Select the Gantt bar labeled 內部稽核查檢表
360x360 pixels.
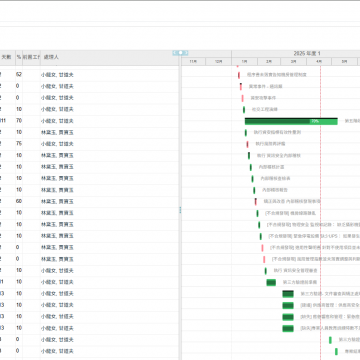tap(252, 179)
